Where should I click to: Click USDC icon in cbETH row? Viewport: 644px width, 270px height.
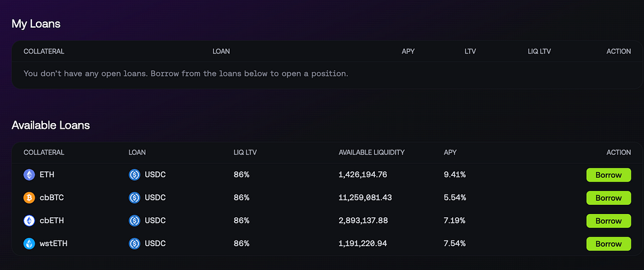135,221
